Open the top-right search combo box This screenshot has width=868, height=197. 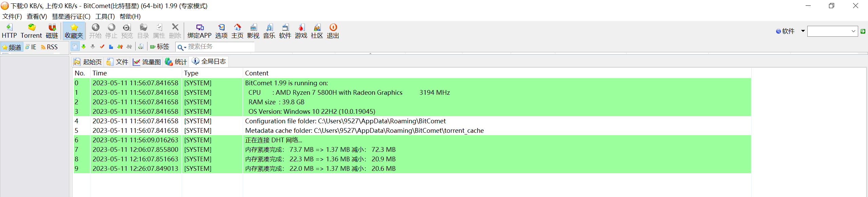pos(832,31)
